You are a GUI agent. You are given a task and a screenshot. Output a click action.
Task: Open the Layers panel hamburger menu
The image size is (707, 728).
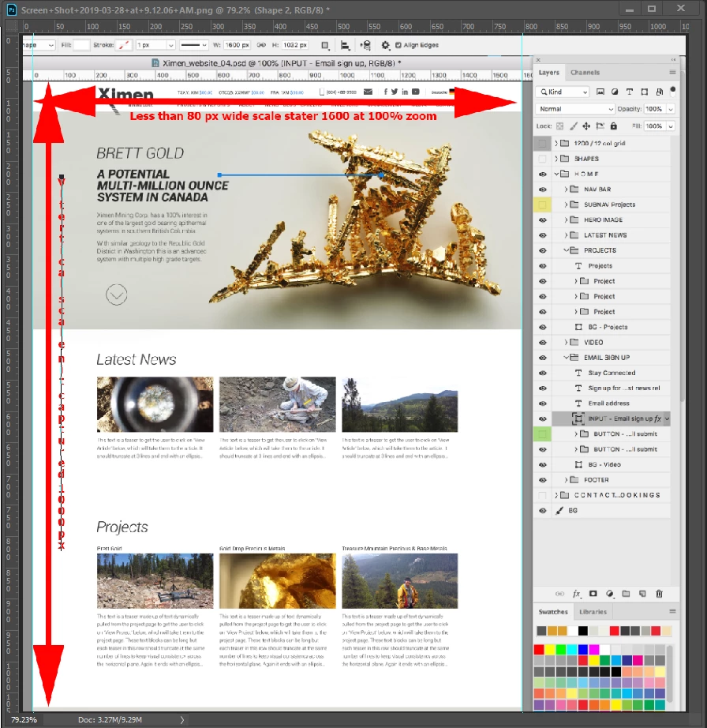click(x=672, y=73)
